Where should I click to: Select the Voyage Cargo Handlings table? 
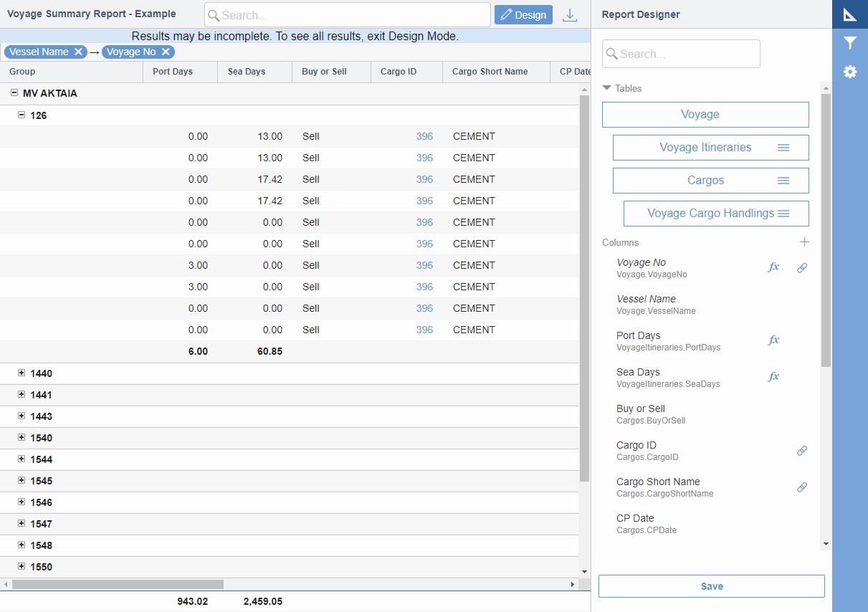coord(709,213)
